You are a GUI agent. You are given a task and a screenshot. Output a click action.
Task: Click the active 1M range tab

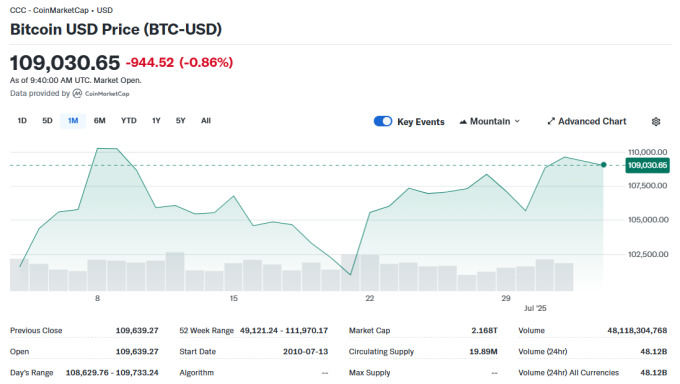(73, 121)
